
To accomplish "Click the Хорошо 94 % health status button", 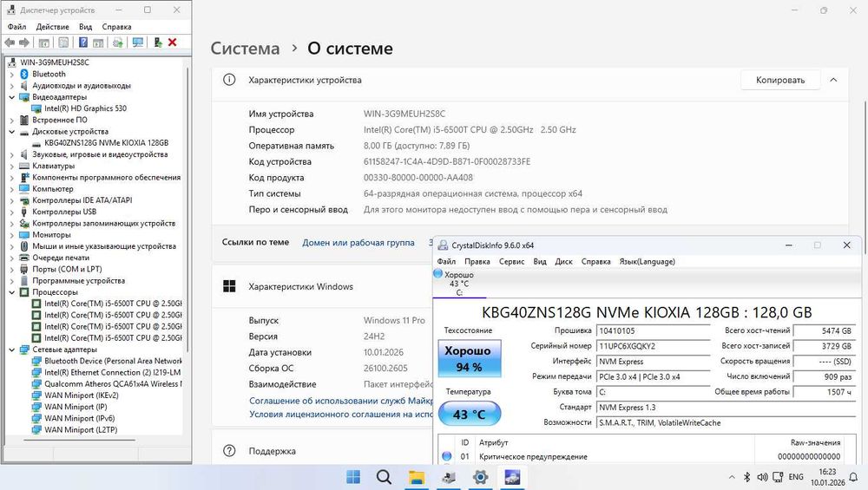I will (470, 358).
